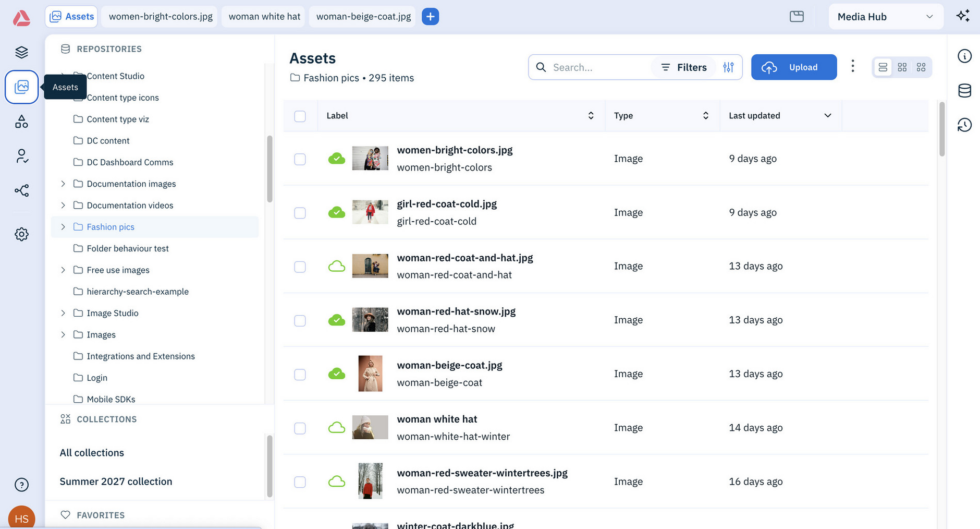Open the Media Hub dropdown
Viewport: 980px width, 529px height.
click(886, 17)
